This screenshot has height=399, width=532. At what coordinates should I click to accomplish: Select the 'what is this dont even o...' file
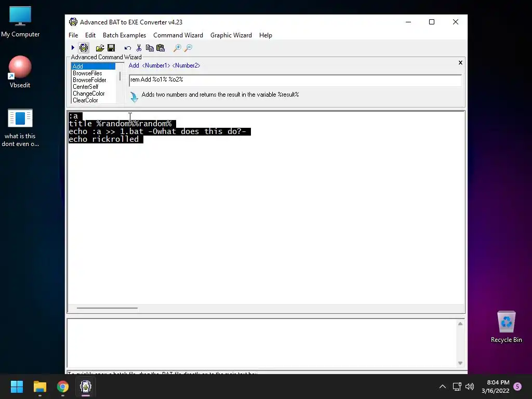[20, 128]
